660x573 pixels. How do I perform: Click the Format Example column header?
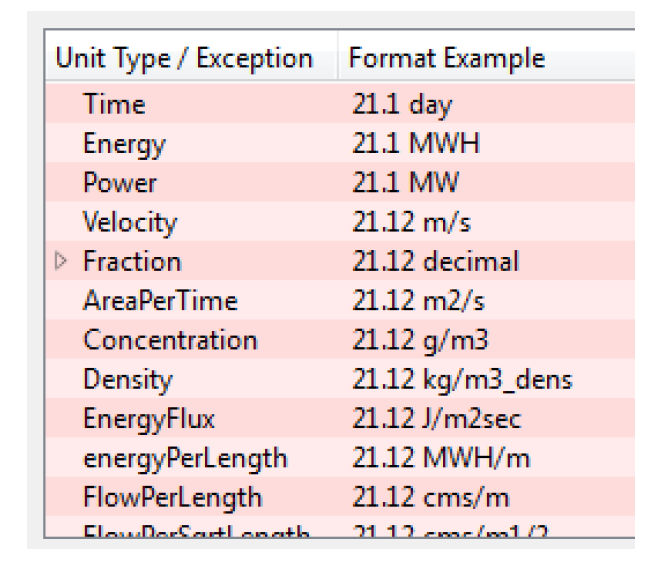point(446,59)
